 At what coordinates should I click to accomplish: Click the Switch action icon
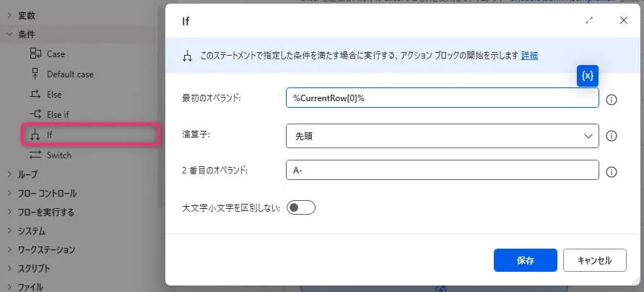point(35,155)
